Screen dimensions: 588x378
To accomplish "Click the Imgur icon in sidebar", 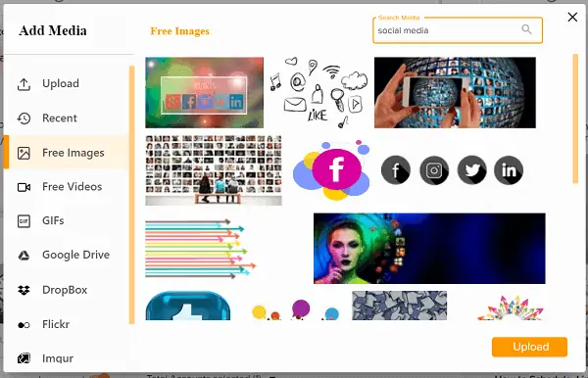I will tap(24, 358).
